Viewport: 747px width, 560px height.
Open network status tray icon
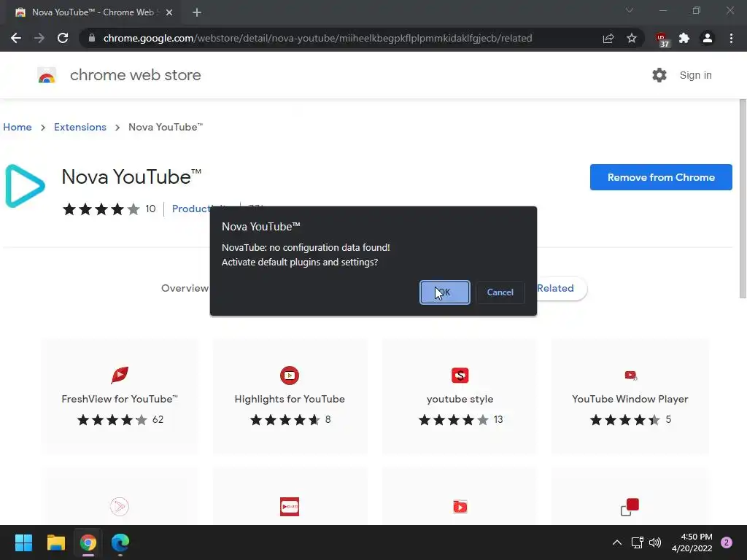tap(637, 542)
